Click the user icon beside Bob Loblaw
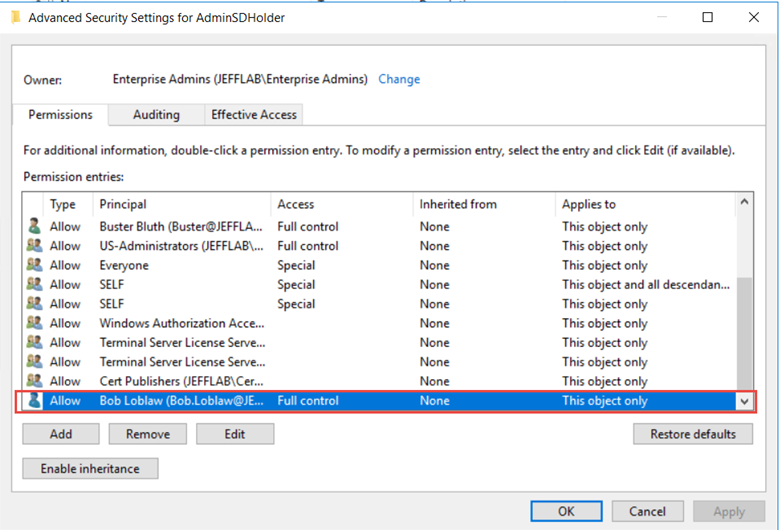780x530 pixels. tap(34, 401)
